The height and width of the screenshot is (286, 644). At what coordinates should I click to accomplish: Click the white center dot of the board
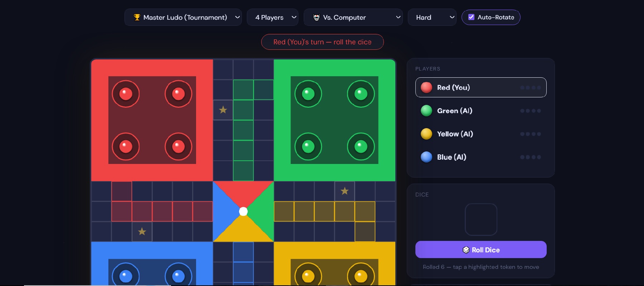(243, 212)
